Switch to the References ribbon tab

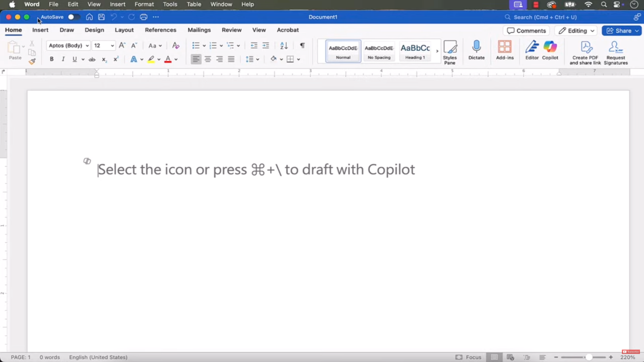click(x=160, y=30)
